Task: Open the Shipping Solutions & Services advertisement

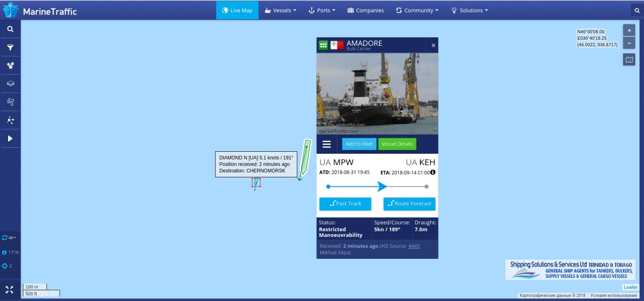Action: point(571,270)
